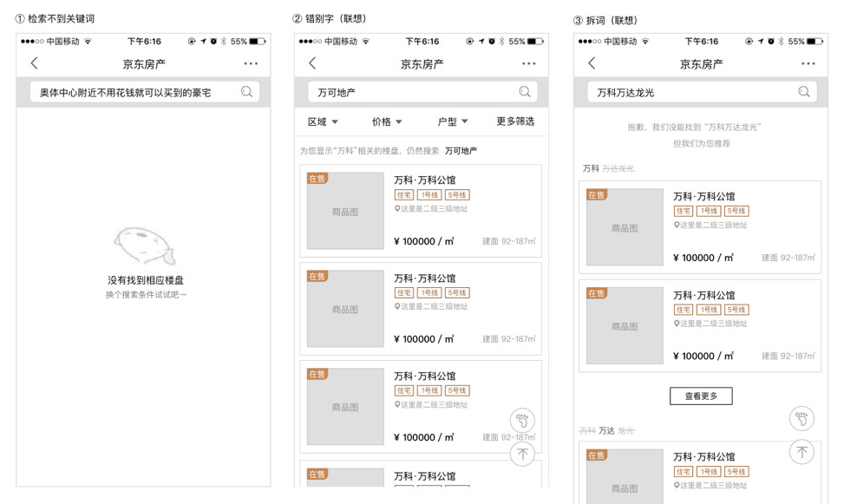Tap search icon beside 万可地产 query
The image size is (857, 504).
[525, 92]
